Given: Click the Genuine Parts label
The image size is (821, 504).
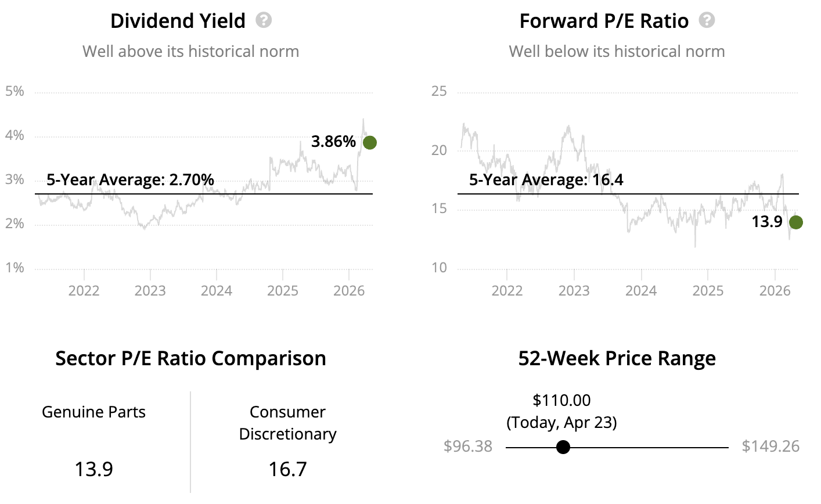Looking at the screenshot, I should [x=93, y=412].
